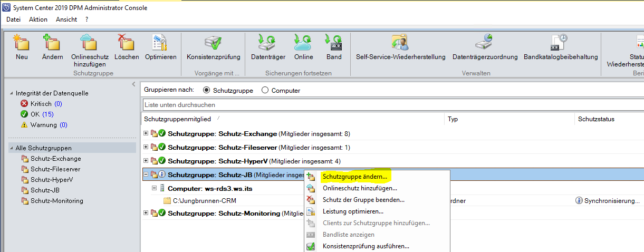Select Schutz-Fileserver in the sidebar

[55, 169]
